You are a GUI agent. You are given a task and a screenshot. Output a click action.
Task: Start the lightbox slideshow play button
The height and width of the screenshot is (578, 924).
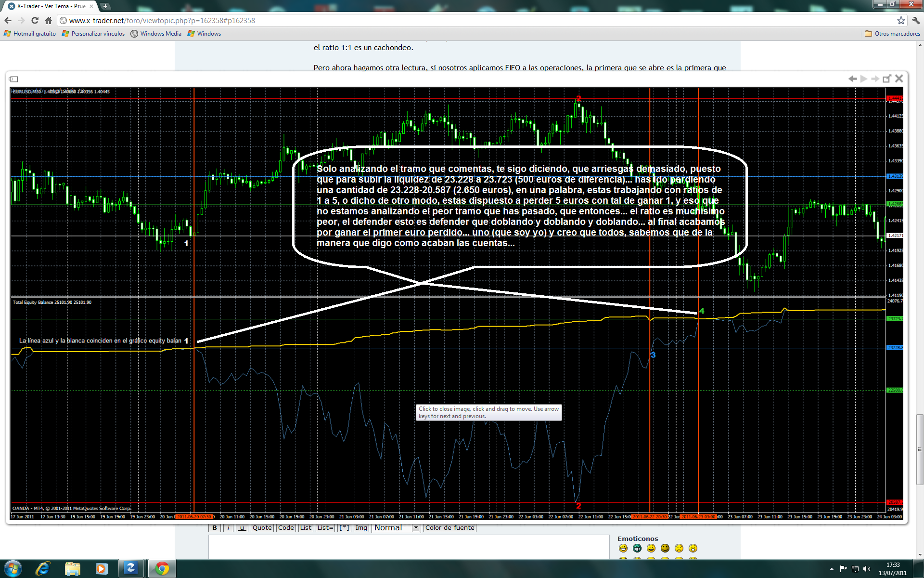click(x=864, y=79)
